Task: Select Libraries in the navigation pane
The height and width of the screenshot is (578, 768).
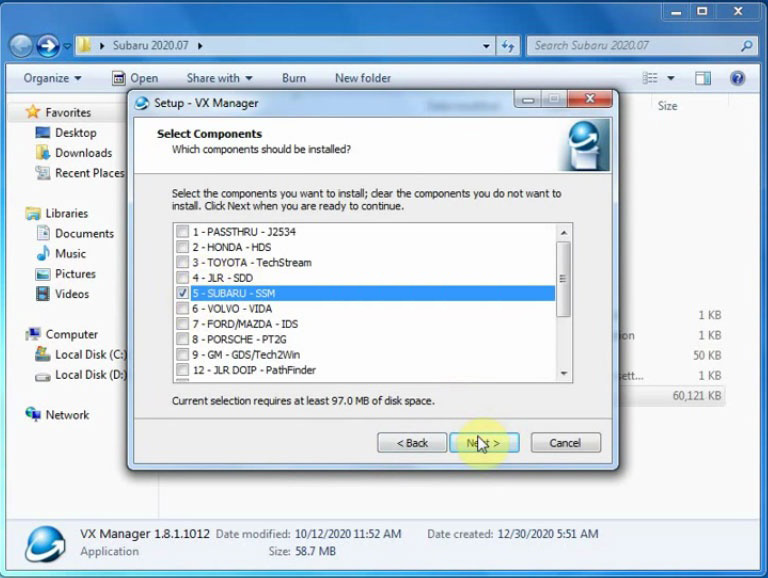Action: point(67,214)
